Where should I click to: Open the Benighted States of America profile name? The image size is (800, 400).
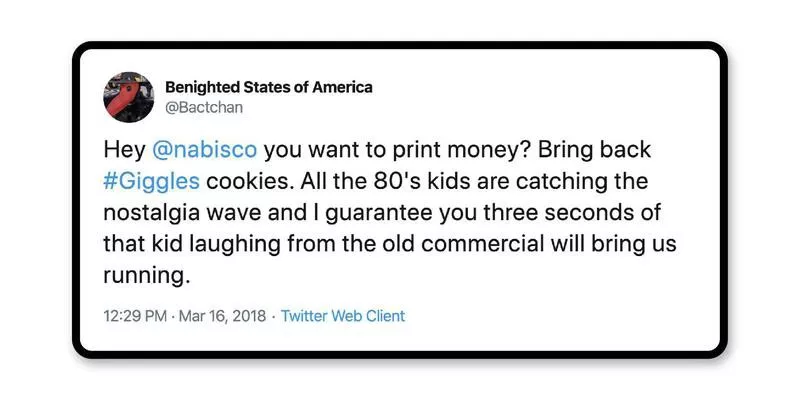click(268, 87)
